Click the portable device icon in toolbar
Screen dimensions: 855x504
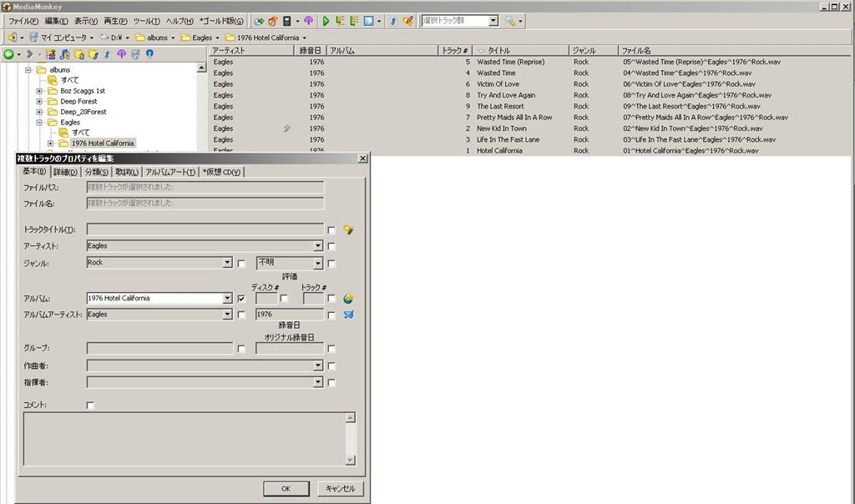point(286,21)
